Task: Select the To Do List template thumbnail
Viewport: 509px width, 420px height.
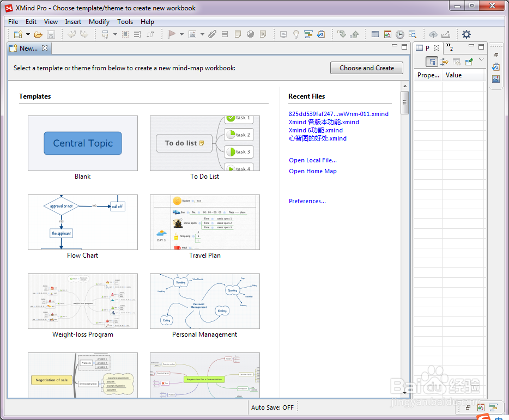Action: [205, 143]
